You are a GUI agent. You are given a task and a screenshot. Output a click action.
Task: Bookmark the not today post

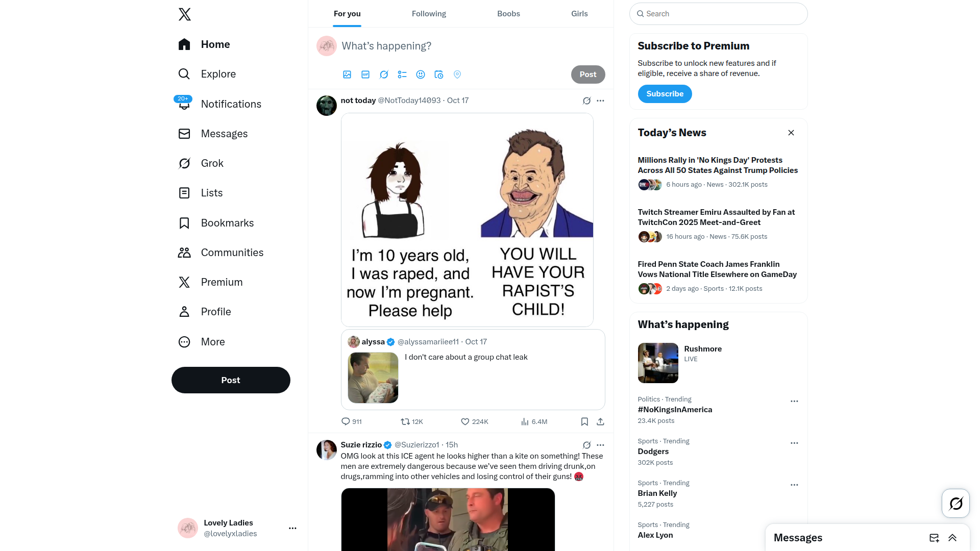pyautogui.click(x=584, y=422)
